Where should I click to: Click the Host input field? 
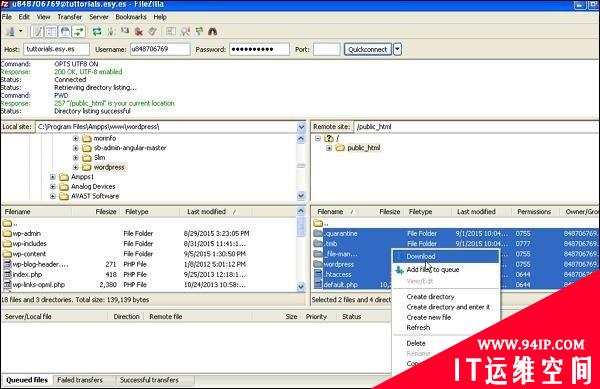tap(56, 49)
